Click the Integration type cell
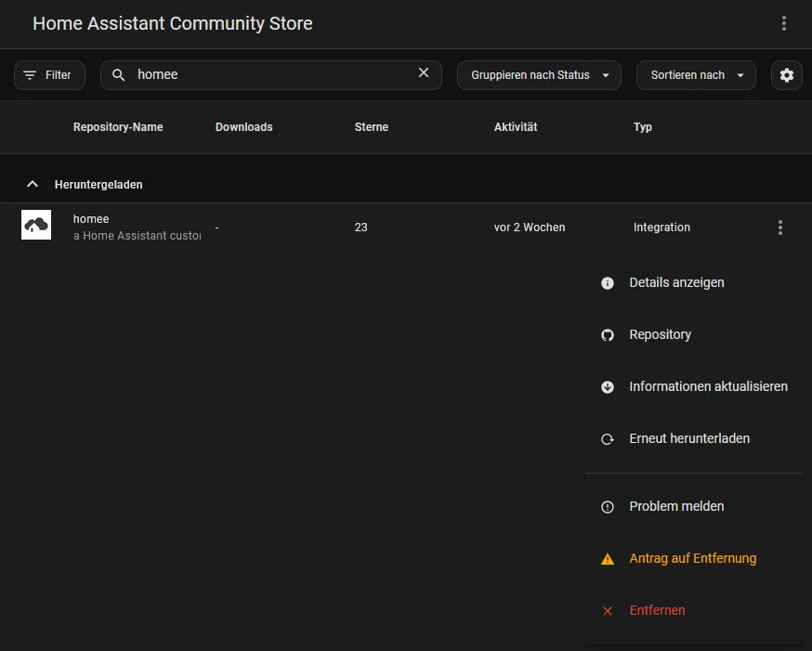 click(661, 228)
